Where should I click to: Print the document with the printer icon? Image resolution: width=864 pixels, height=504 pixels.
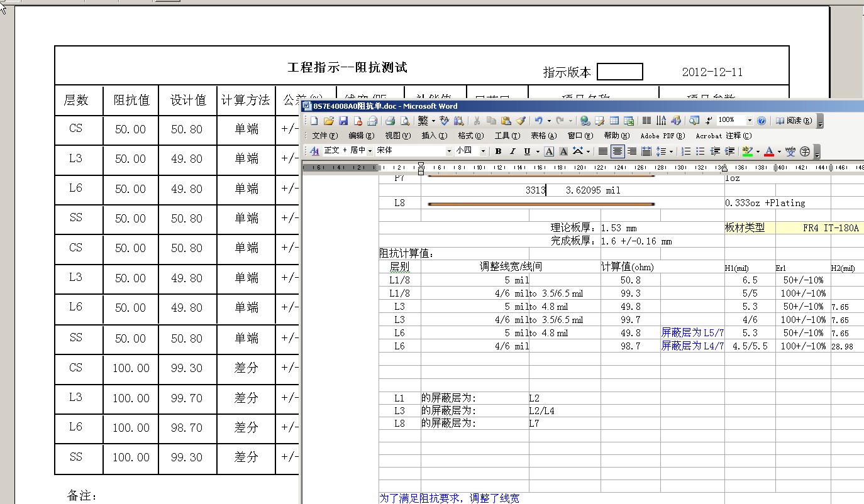coord(390,121)
